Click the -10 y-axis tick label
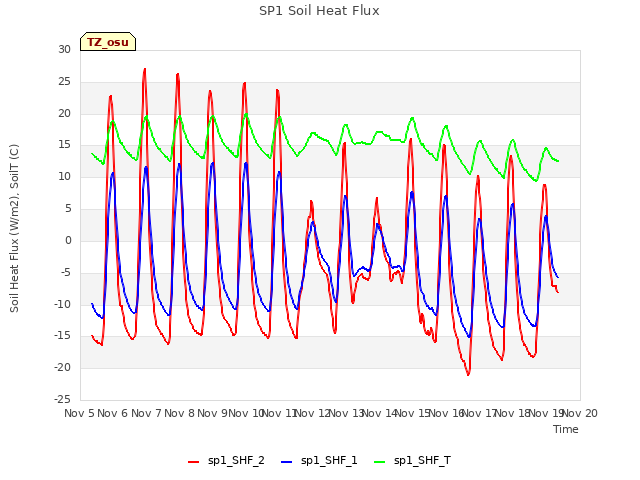The width and height of the screenshot is (640, 480). pos(62,304)
